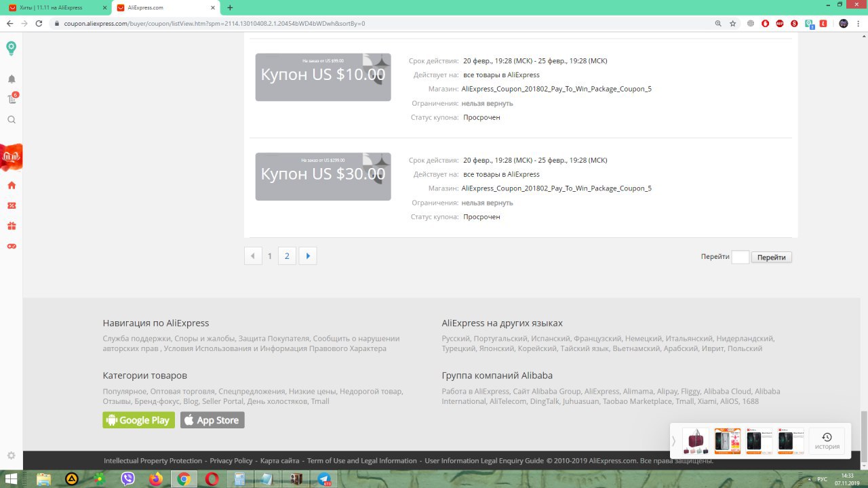This screenshot has width=868, height=488.
Task: Click the $10.00 coupon card
Action: coord(323,77)
